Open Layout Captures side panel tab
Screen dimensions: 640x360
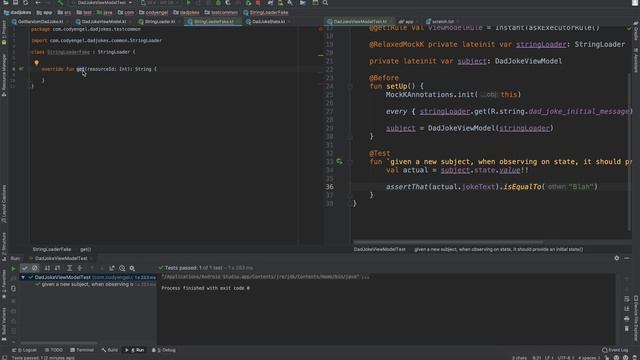(x=4, y=203)
